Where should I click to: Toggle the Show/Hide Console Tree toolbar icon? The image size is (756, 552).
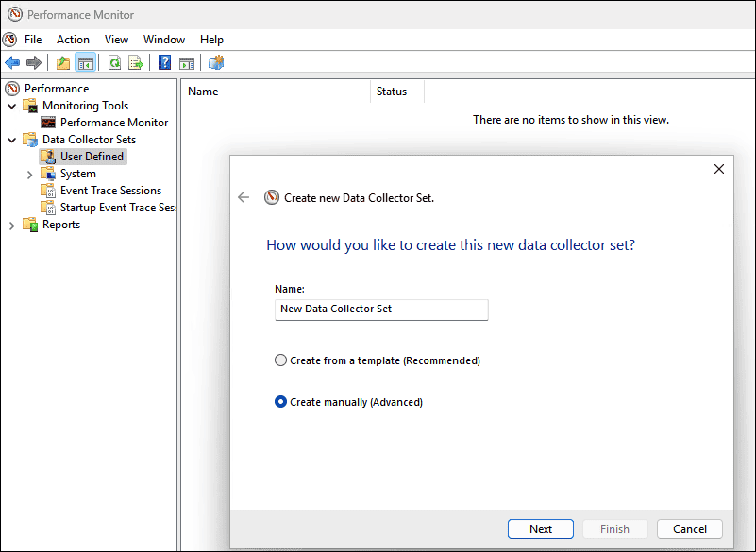tap(85, 62)
